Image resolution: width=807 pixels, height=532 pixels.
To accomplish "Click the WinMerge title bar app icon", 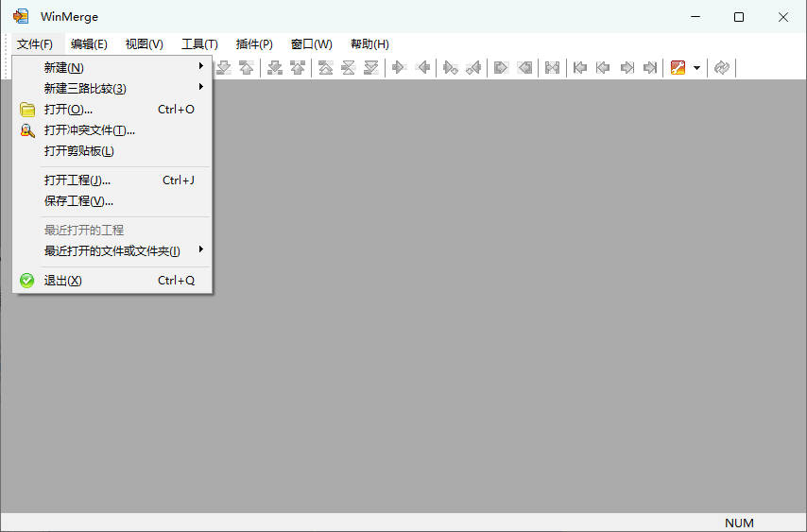I will tap(21, 16).
